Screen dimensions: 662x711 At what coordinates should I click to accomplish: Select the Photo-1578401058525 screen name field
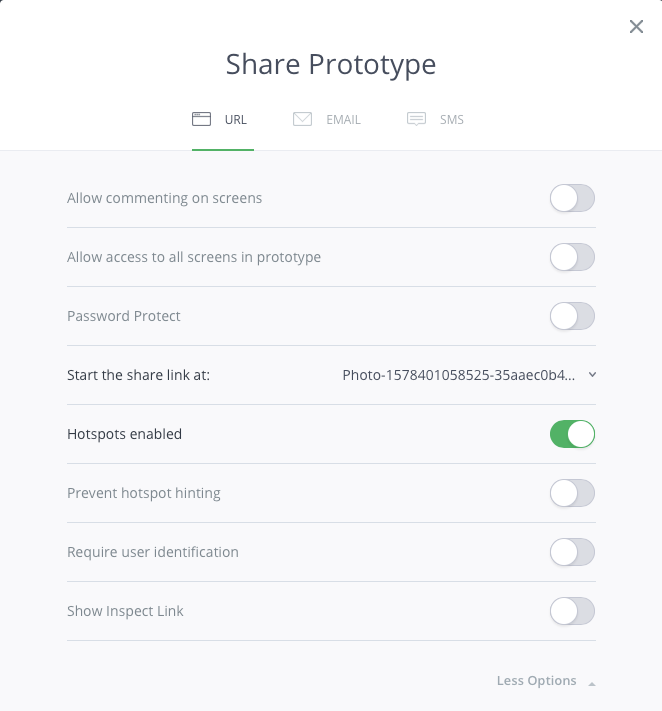pyautogui.click(x=458, y=375)
